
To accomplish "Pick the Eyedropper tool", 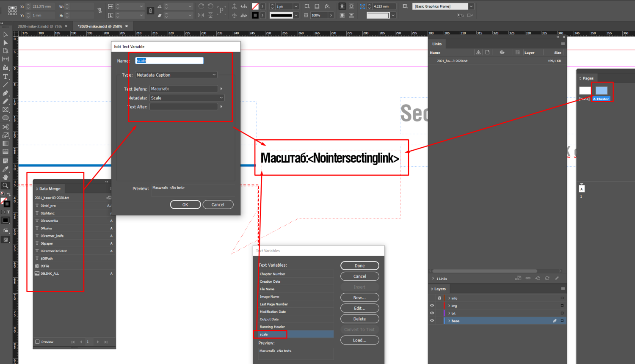I will [6, 169].
